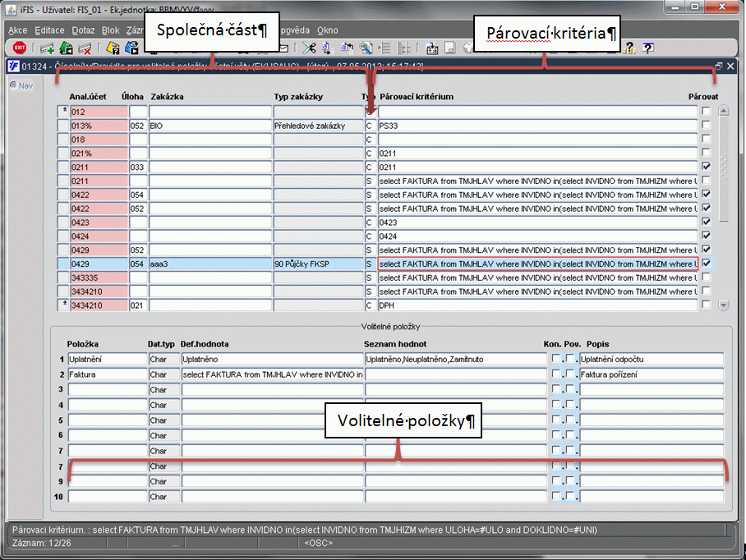Screen dimensions: 746x560
Task: Click Úloha field 033 in row 0211
Action: (138, 167)
